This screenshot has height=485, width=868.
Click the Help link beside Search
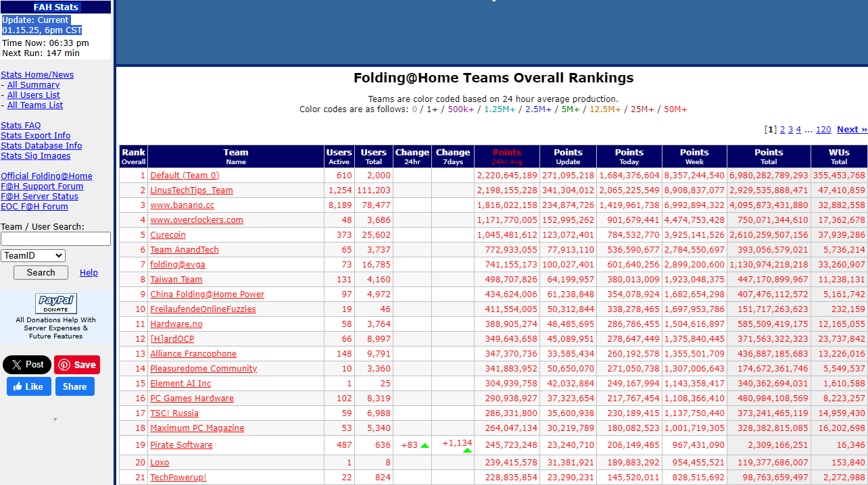coord(89,273)
